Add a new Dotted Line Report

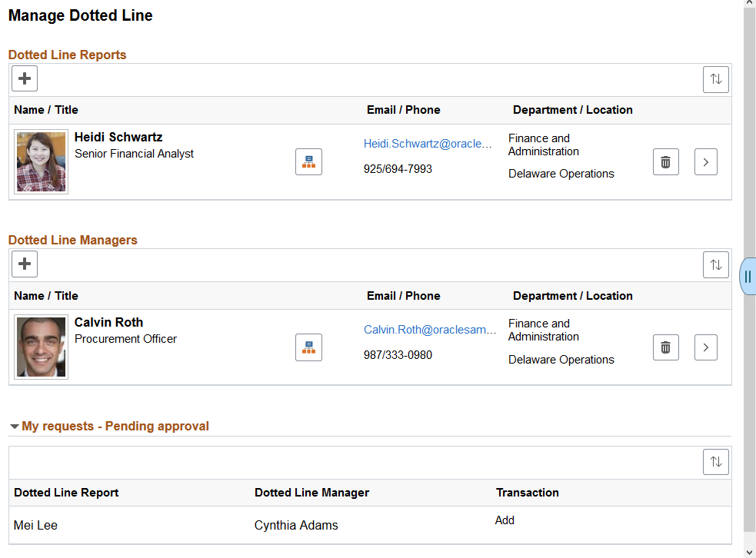(25, 78)
